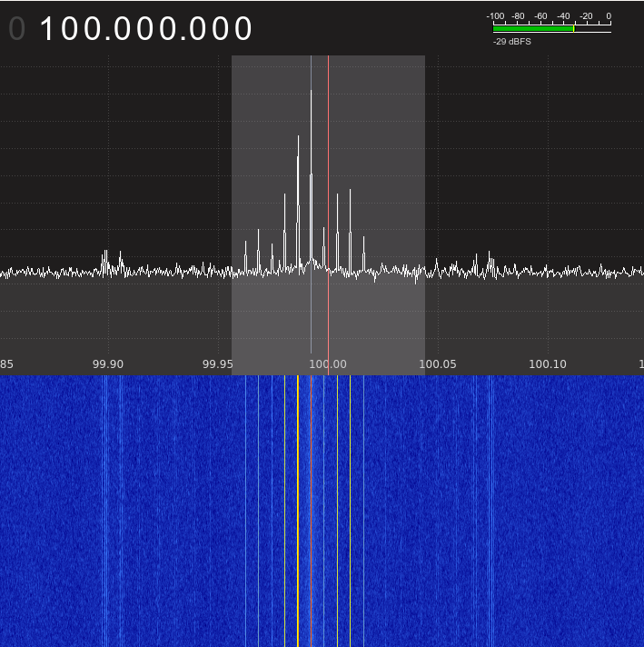Click the orange-red line in the waterfall
644x647 pixels.
pos(311,509)
